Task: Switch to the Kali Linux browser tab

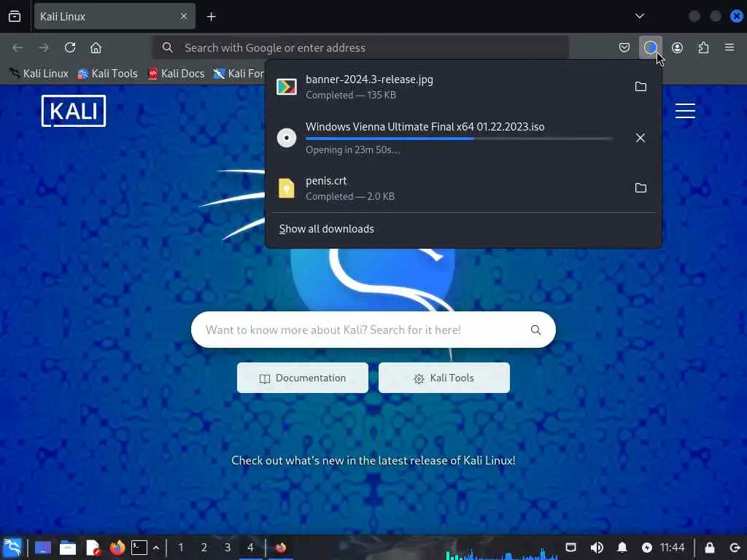Action: coord(115,17)
